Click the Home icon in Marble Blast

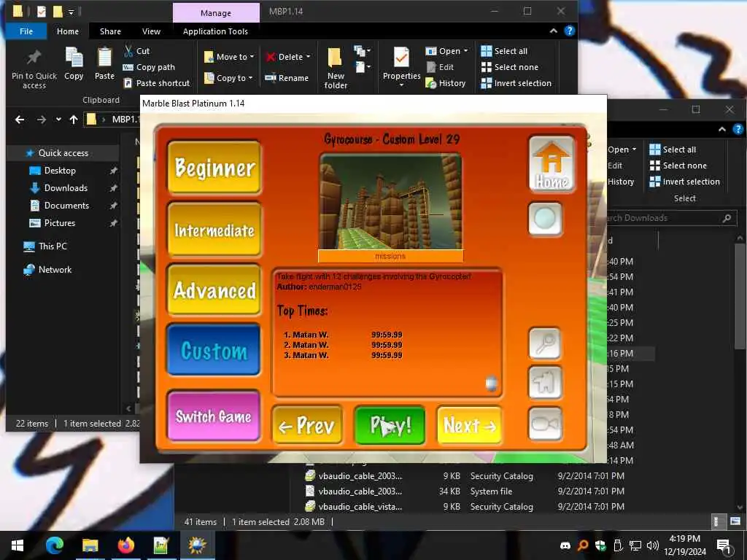coord(551,164)
